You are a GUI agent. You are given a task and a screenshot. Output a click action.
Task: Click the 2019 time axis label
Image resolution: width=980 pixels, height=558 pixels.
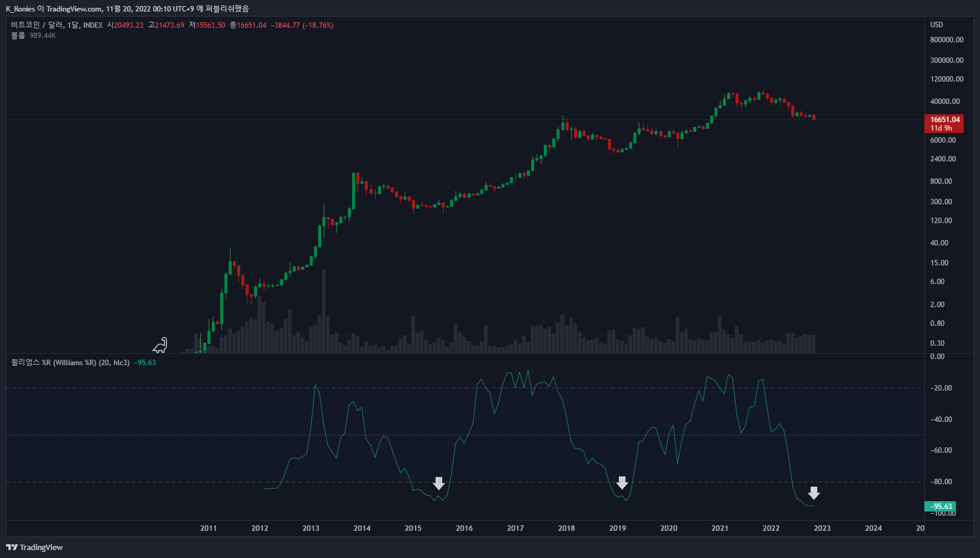pos(618,528)
